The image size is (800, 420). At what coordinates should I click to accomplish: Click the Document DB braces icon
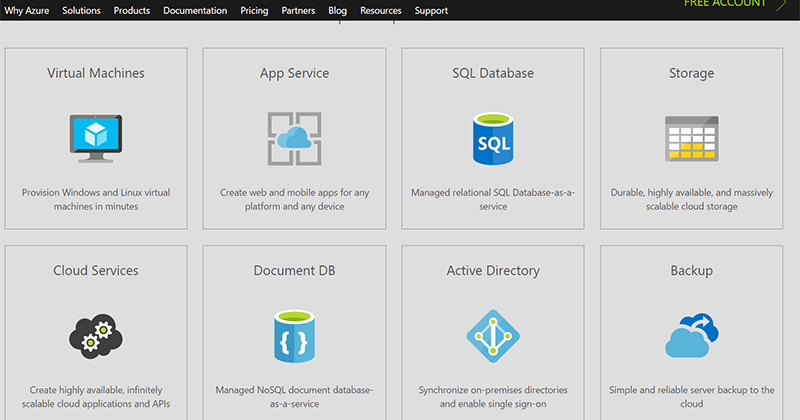click(x=294, y=336)
